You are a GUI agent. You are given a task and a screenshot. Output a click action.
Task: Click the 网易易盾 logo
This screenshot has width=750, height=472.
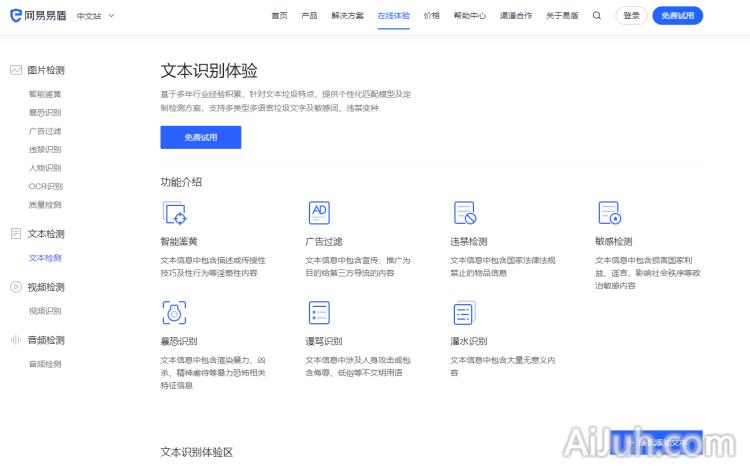coord(38,16)
